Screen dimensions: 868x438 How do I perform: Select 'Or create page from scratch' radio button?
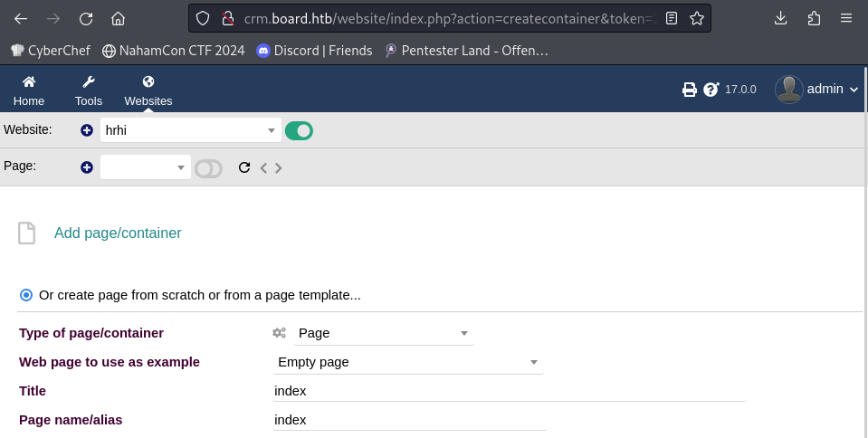tap(26, 295)
